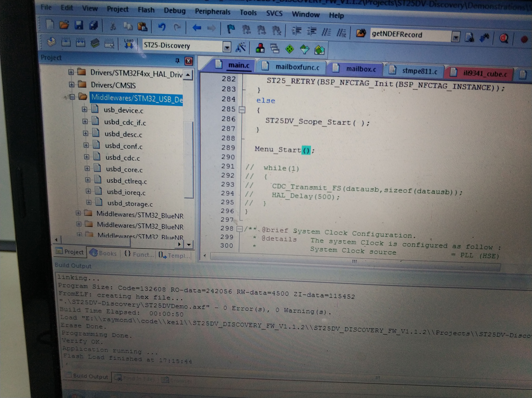This screenshot has height=398, width=532.
Task: Click the Paste clipboard icon
Action: [143, 27]
